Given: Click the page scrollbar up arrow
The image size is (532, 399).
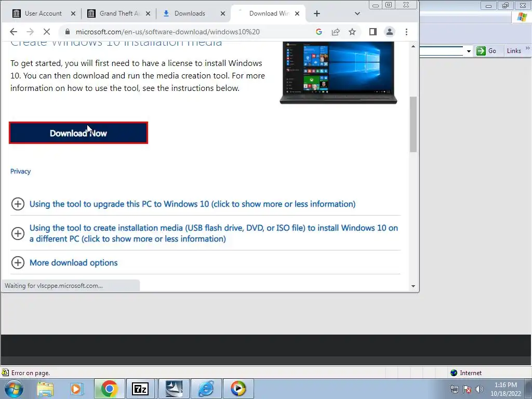Looking at the screenshot, I should [413, 46].
